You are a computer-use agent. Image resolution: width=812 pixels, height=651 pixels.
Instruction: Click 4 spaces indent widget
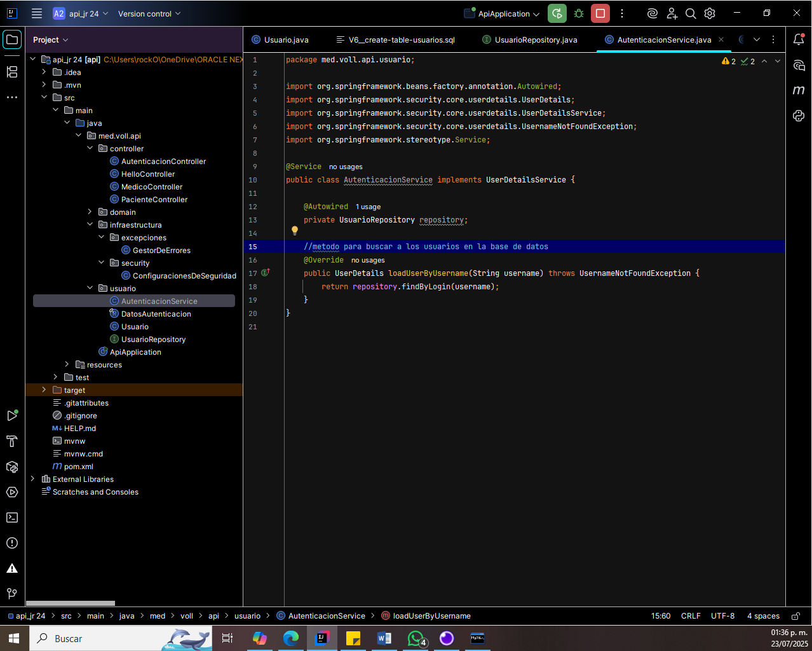pos(763,616)
